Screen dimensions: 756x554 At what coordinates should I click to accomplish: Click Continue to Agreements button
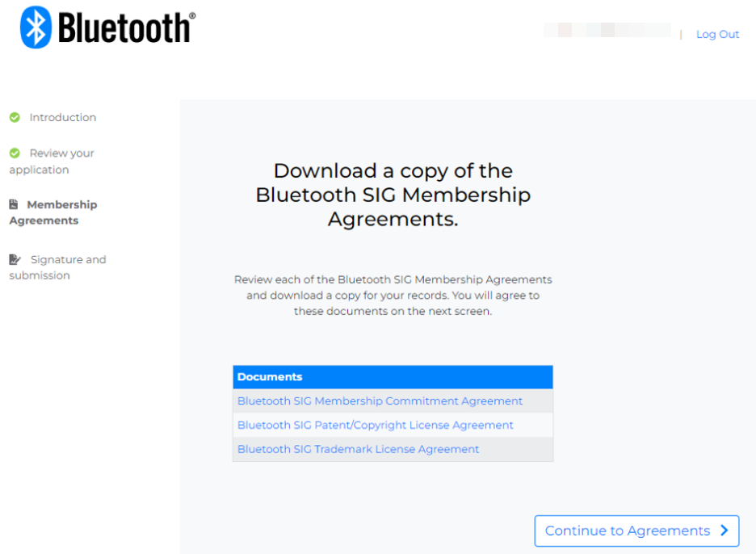click(636, 531)
